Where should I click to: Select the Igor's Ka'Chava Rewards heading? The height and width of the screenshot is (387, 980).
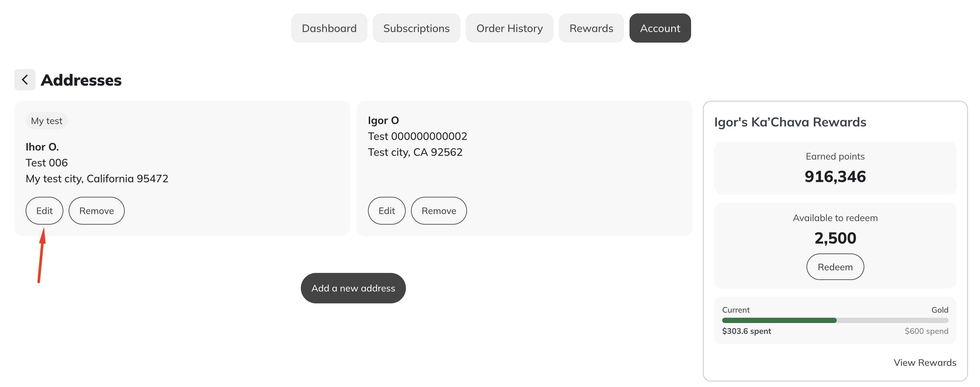790,122
